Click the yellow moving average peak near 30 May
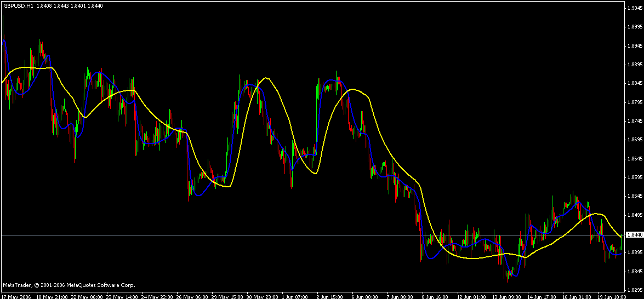Image resolution: width=644 pixels, height=299 pixels. click(x=266, y=78)
